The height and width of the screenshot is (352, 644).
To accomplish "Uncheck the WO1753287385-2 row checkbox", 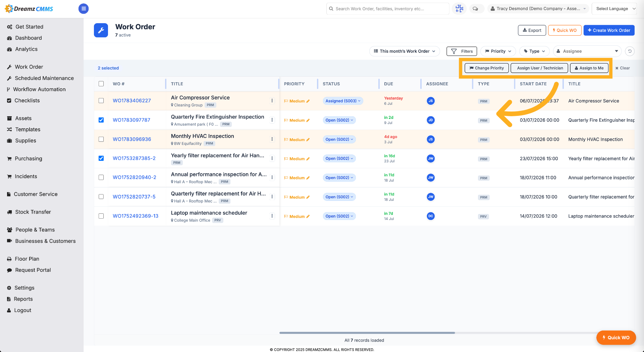I will (x=101, y=158).
